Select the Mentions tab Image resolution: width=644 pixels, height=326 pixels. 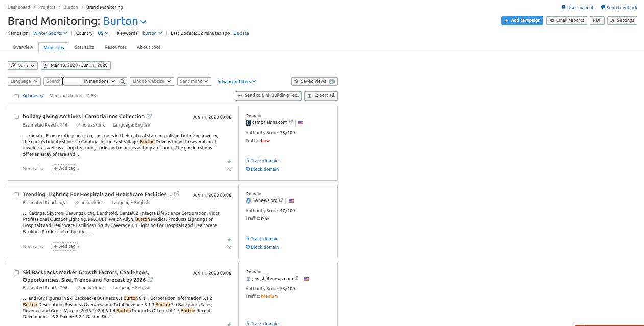tap(54, 47)
